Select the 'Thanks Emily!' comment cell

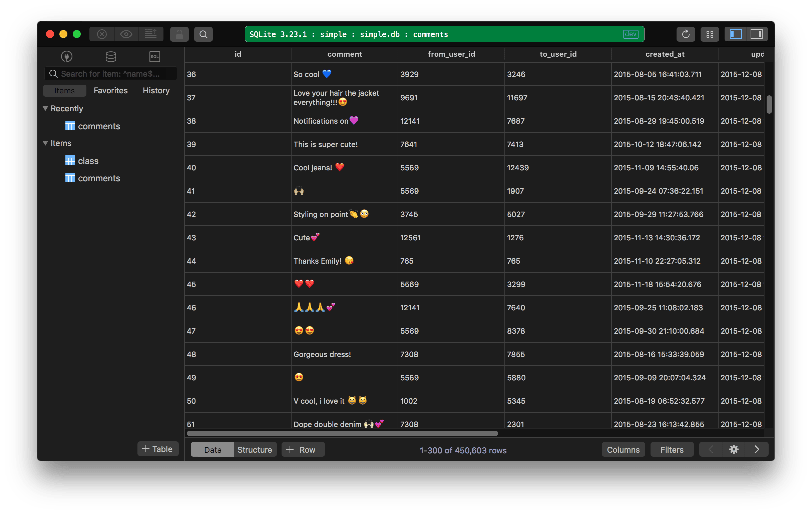tap(344, 261)
